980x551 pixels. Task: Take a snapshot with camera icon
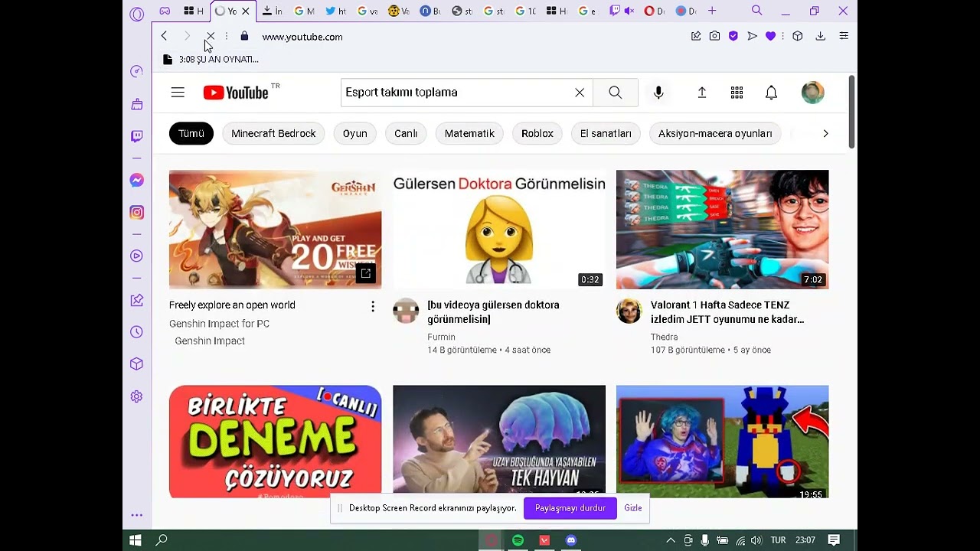[714, 36]
